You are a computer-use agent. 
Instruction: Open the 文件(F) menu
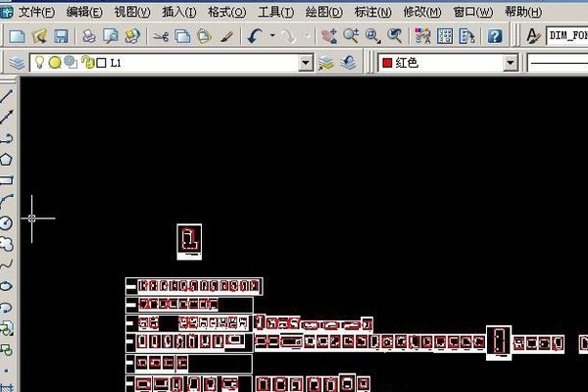tap(36, 12)
